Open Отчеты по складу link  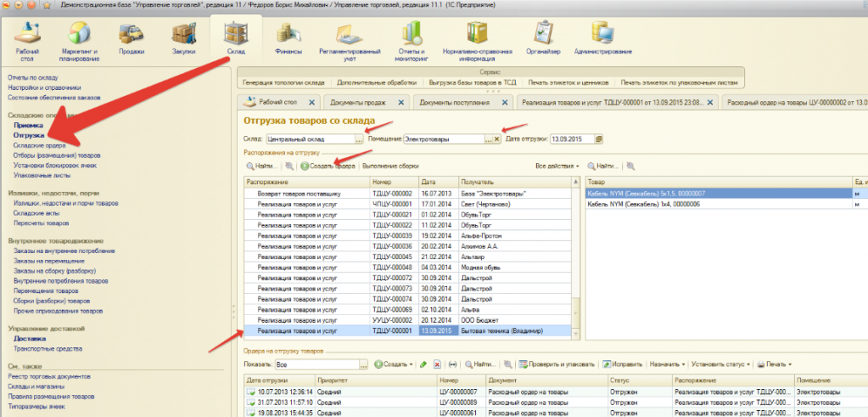(32, 77)
